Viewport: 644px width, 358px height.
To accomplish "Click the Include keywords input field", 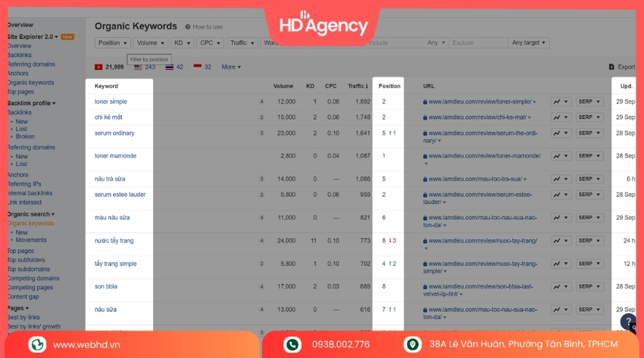I will 395,43.
